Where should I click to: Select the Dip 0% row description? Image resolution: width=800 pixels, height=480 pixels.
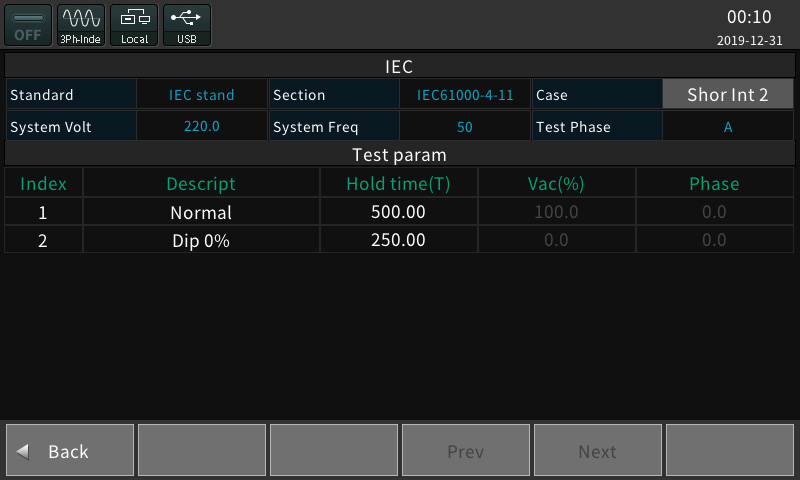tap(201, 240)
